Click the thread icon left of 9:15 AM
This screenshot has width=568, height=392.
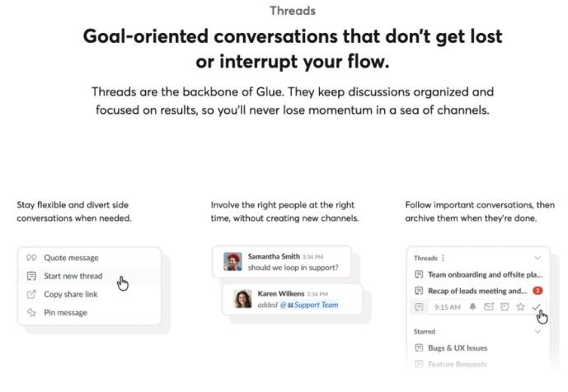(420, 307)
